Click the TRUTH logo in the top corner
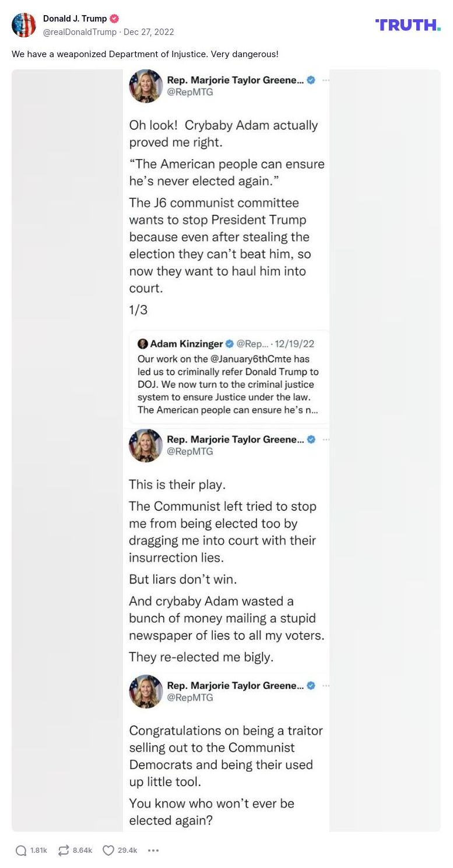Viewport: 453px width, 868px height. point(408,25)
